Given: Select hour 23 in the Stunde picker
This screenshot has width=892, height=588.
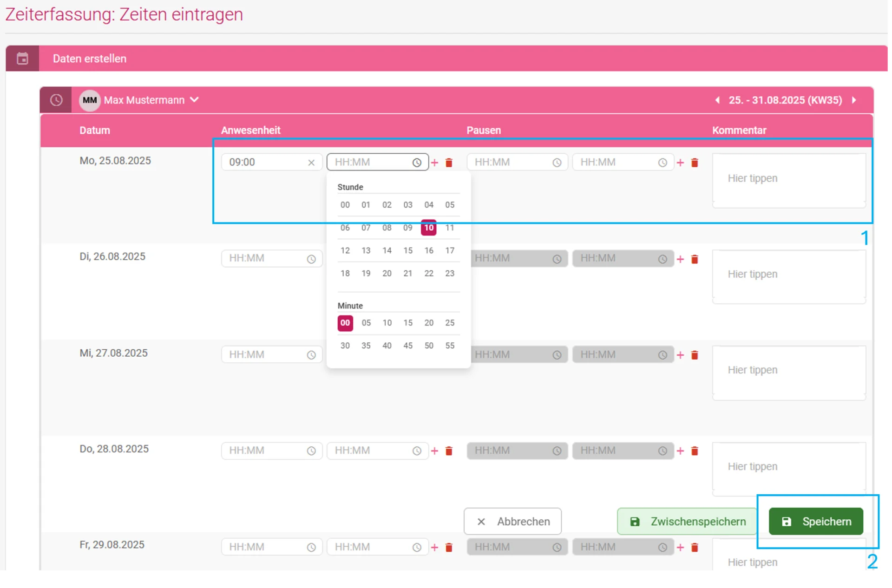Looking at the screenshot, I should click(450, 273).
